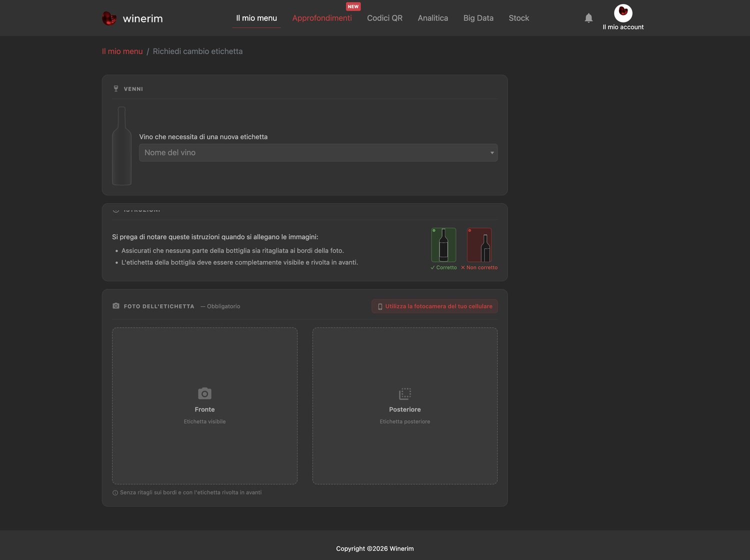Click the info icon beside Senza ritagli hint
Image resolution: width=750 pixels, height=560 pixels.
pos(115,493)
